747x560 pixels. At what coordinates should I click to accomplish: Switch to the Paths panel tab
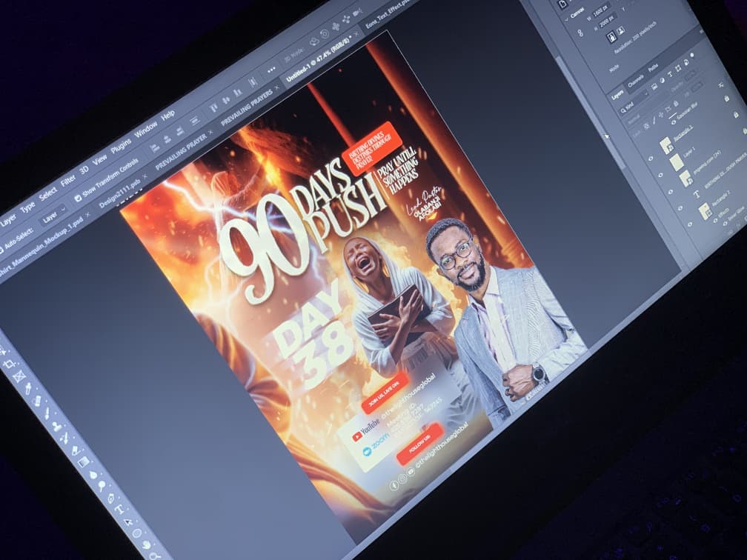tap(653, 67)
